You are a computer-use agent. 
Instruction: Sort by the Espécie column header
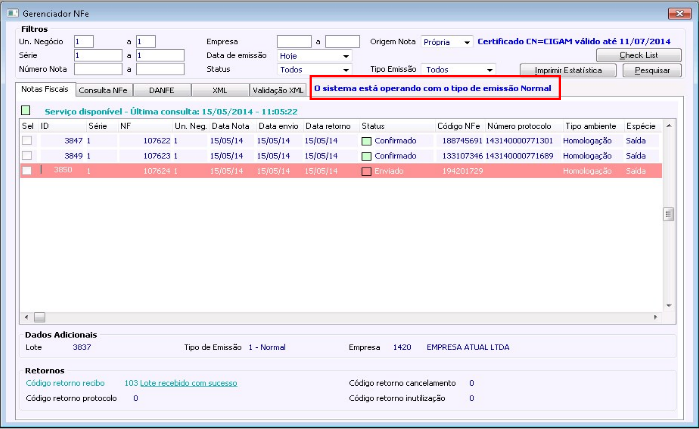(x=642, y=127)
